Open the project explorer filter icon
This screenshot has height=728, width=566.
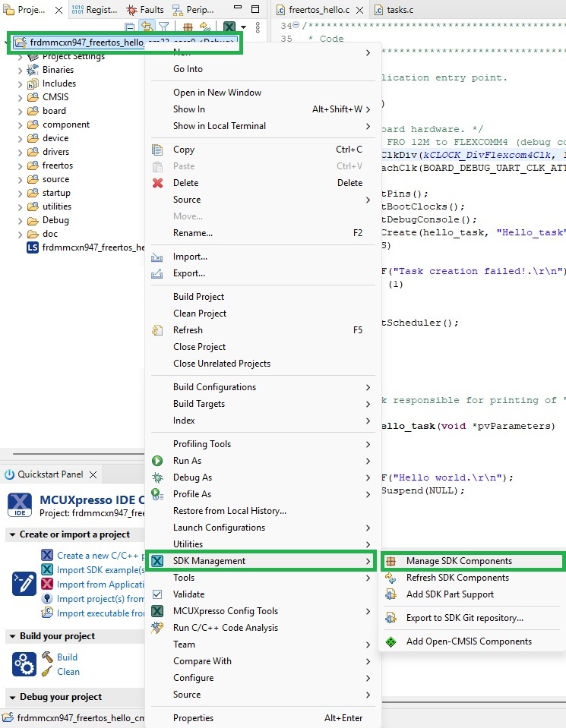163,27
